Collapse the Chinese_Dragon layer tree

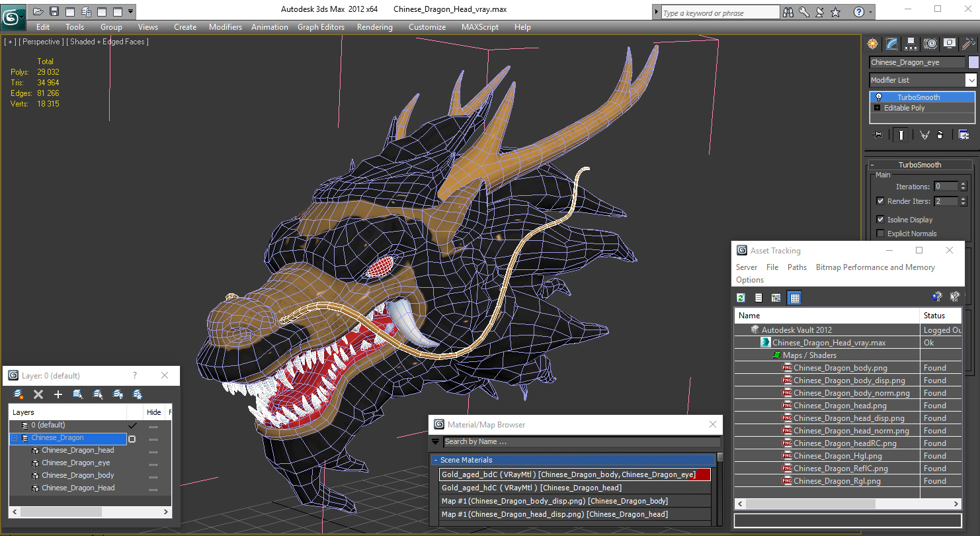[15, 438]
